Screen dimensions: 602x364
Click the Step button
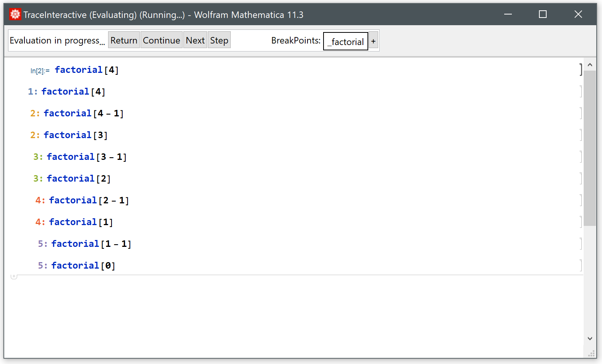219,40
